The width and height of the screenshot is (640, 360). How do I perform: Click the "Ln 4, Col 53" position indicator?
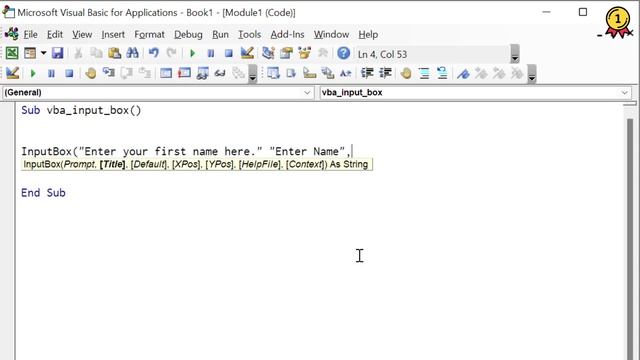382,54
